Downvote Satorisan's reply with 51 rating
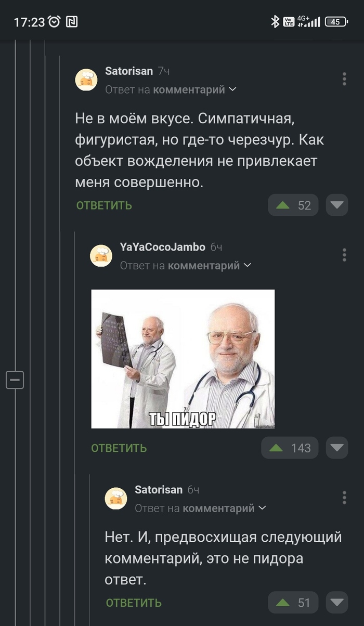This screenshot has height=626, width=364. tap(337, 603)
